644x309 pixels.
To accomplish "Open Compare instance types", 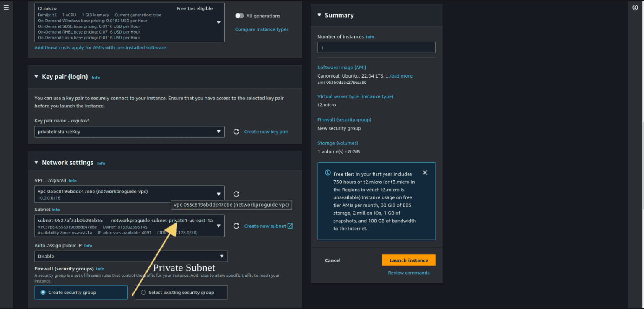I will (262, 29).
